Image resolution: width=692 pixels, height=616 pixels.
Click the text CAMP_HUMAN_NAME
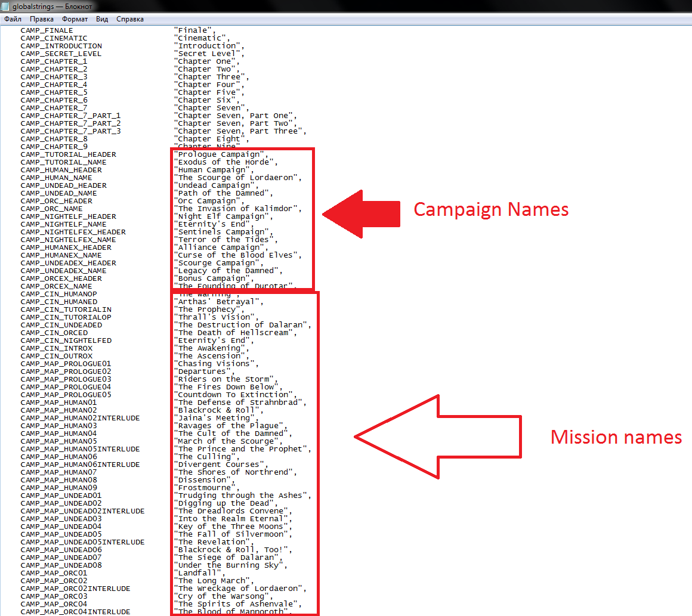[57, 178]
